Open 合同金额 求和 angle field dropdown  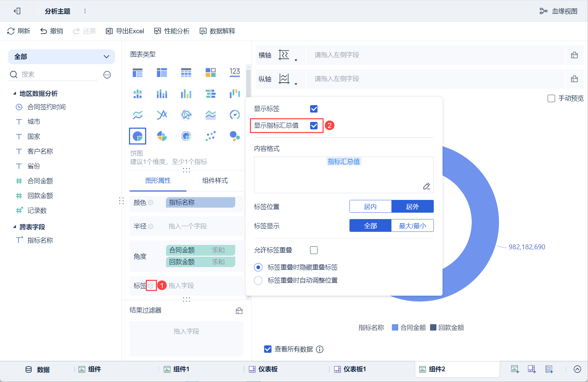(x=201, y=250)
